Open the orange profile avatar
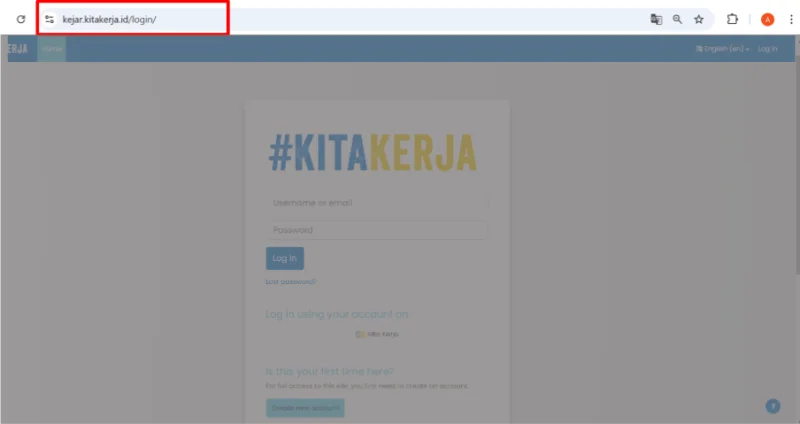Viewport: 800px width, 424px height. 767,19
